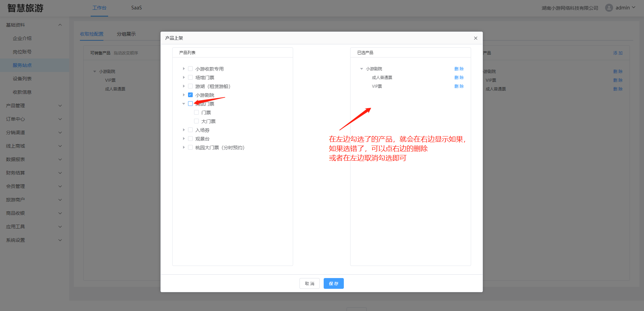
Task: Expand the 观景台 tree arrow
Action: tap(184, 139)
